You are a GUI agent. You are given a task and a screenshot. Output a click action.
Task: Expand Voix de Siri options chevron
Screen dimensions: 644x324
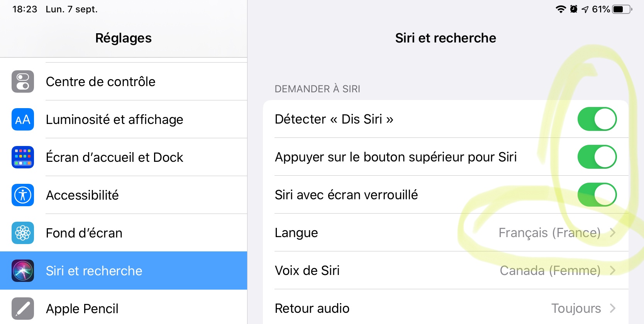(612, 270)
